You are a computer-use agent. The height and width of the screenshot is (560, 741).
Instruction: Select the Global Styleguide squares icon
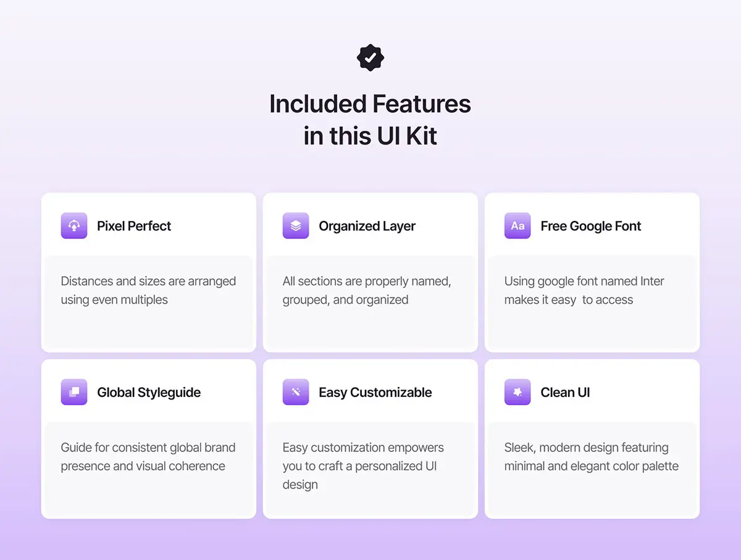coord(74,392)
